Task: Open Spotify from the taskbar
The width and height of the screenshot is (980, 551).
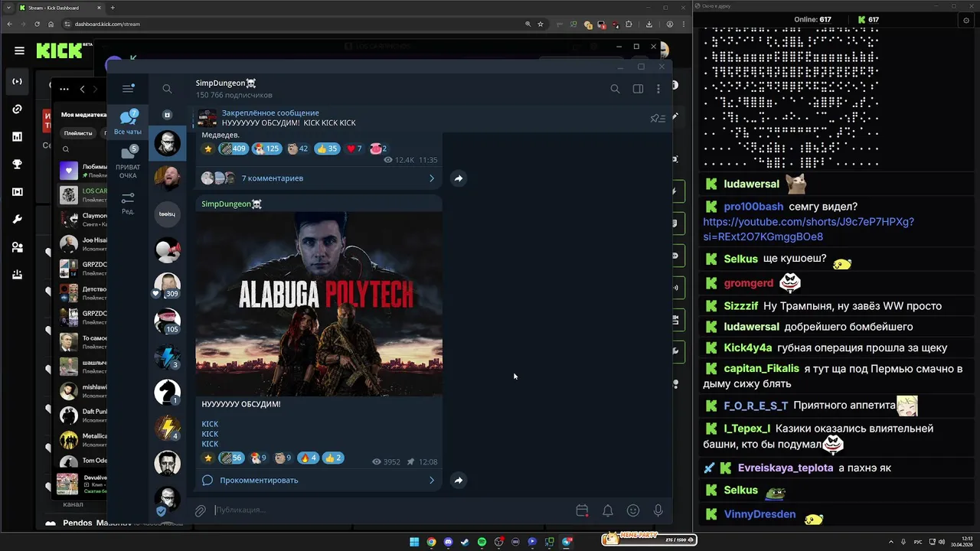Action: [482, 542]
